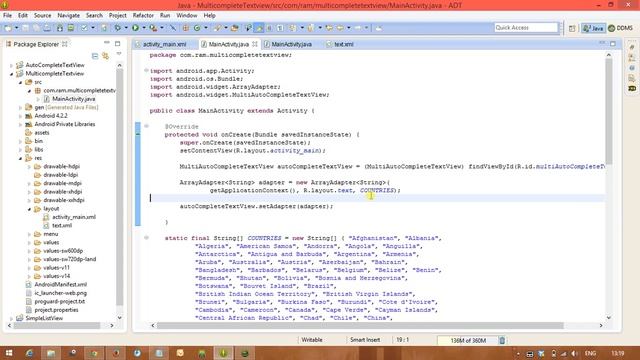Image resolution: width=640 pixels, height=360 pixels.
Task: Switch to the activity_main.xml tab
Action: (x=164, y=44)
